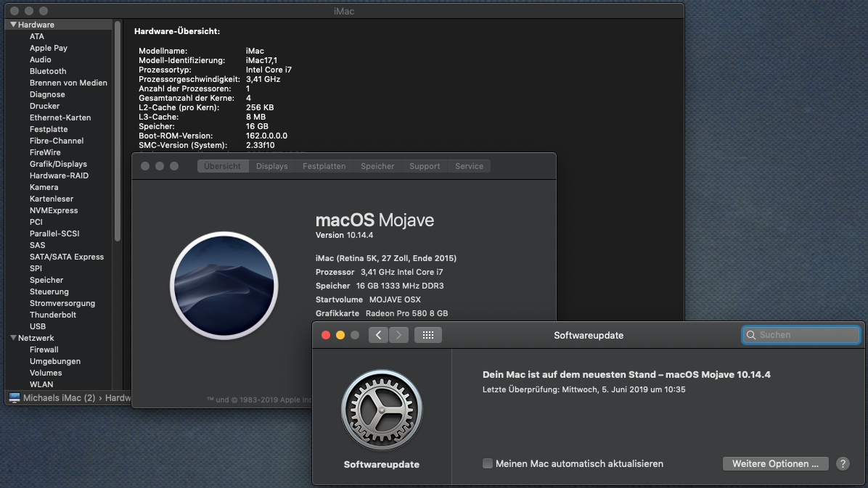Select ATA in hardware sidebar
This screenshot has height=488, width=868.
click(x=36, y=36)
